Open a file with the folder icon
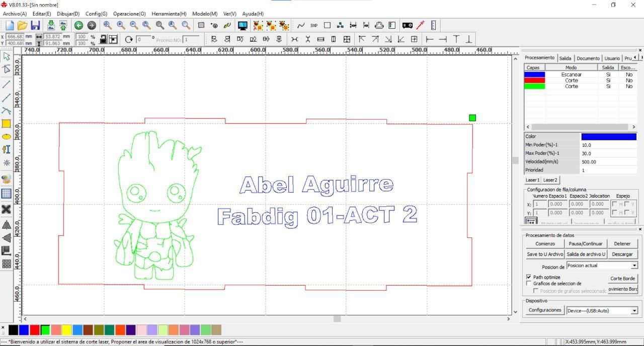The height and width of the screenshot is (346, 644). (x=22, y=25)
